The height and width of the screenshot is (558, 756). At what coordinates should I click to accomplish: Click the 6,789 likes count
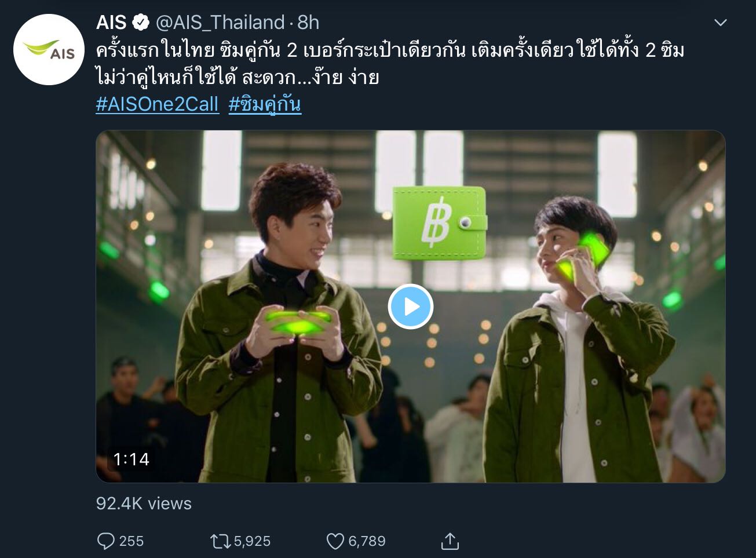(x=367, y=541)
